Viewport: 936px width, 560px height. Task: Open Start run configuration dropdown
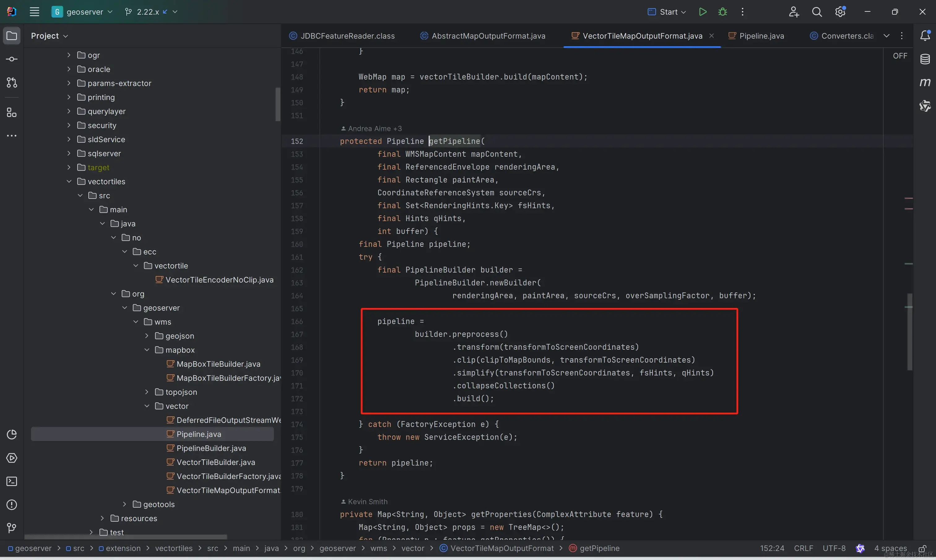[x=667, y=12]
